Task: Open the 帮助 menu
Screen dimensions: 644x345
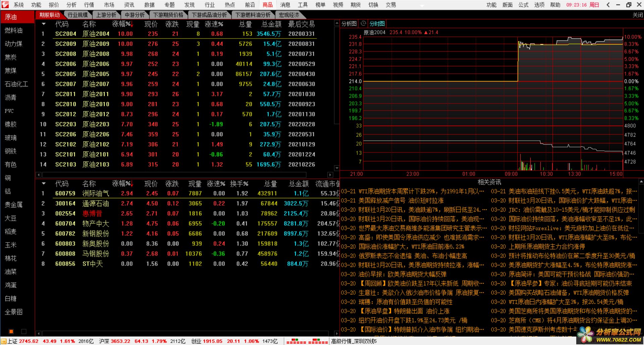Action: click(555, 5)
